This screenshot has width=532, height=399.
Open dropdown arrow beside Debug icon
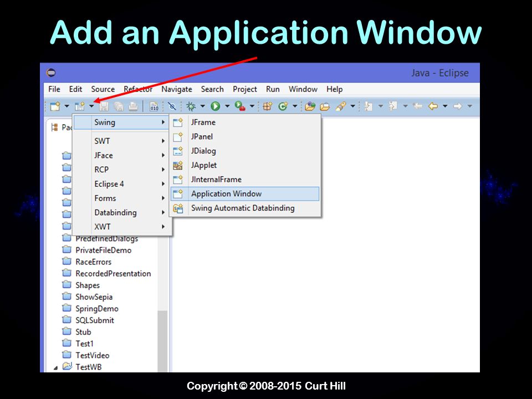click(x=203, y=106)
